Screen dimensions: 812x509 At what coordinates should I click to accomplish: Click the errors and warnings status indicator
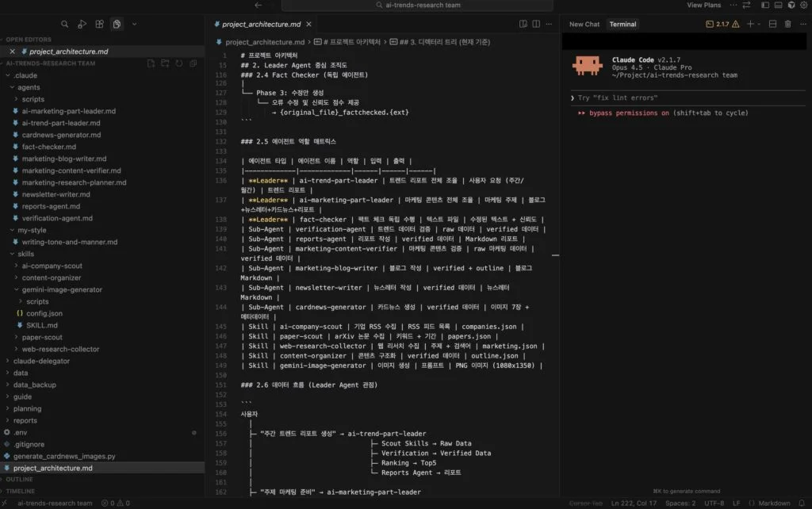point(116,503)
